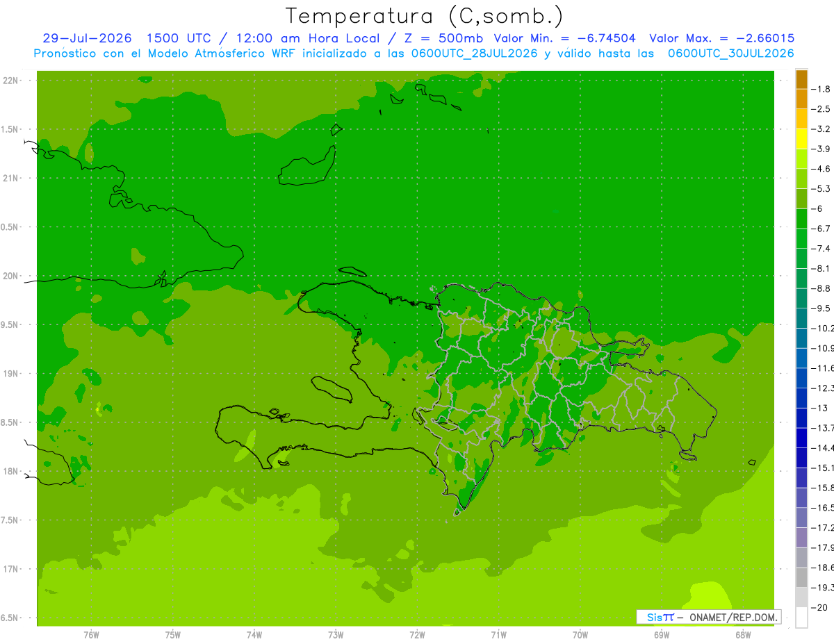Click the 'SisTT - ONAMET/REP.DOM.' credit label
Screen dimensions: 834x644
tap(709, 617)
